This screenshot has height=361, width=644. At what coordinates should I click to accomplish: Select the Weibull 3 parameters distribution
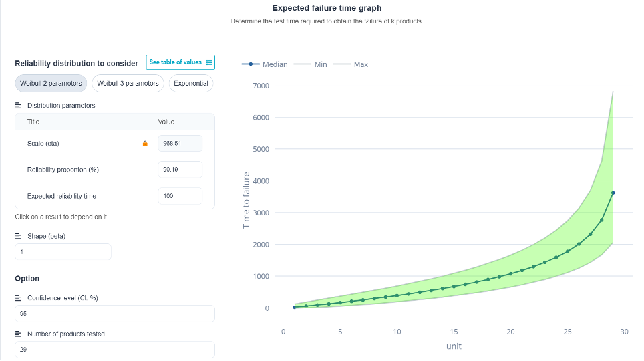point(128,84)
